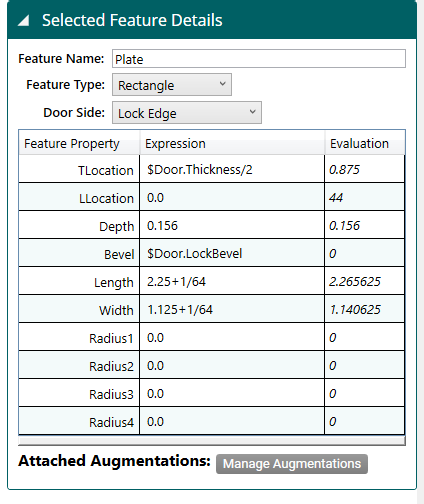Select the Radius4 expression cell

232,421
